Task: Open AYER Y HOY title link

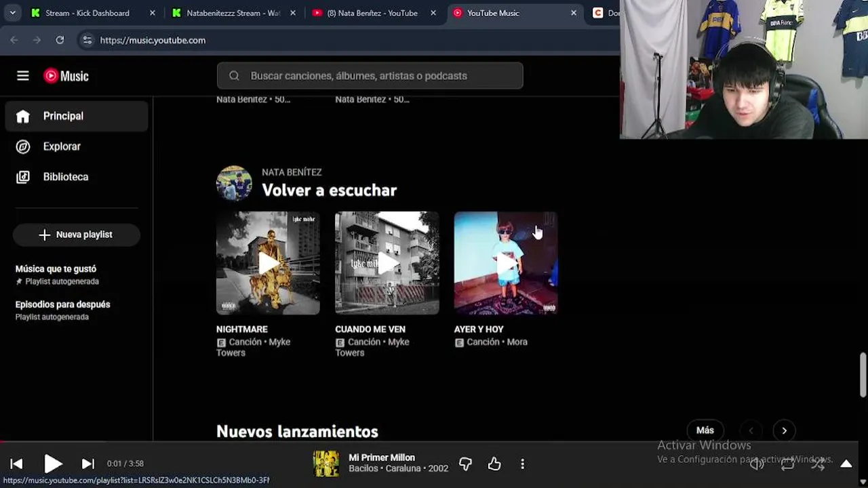Action: click(x=479, y=329)
